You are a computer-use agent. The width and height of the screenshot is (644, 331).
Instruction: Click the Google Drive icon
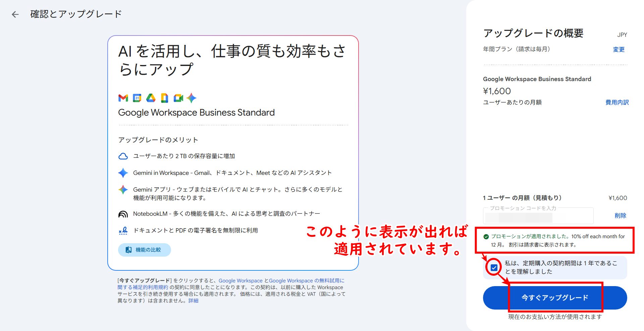(151, 98)
